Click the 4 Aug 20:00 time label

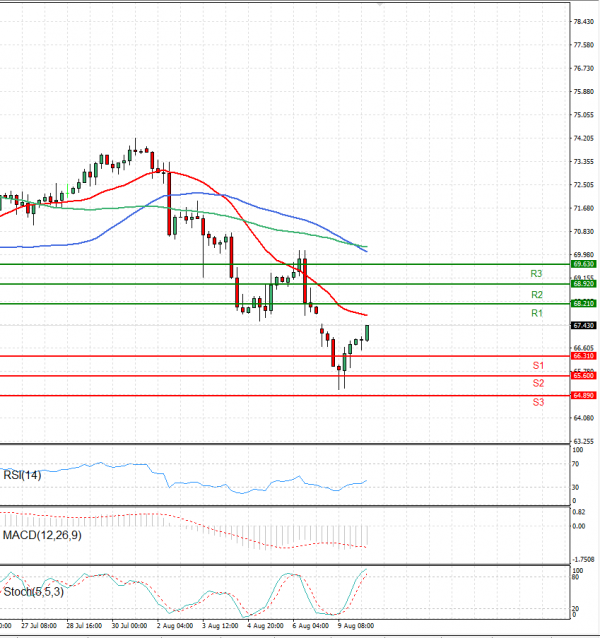pyautogui.click(x=265, y=626)
